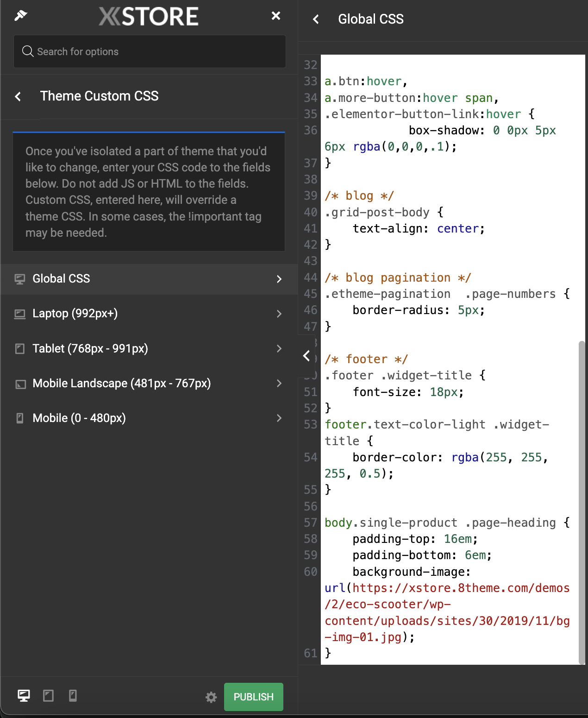The width and height of the screenshot is (588, 718).
Task: Click the Mobile row phone icon
Action: [20, 418]
